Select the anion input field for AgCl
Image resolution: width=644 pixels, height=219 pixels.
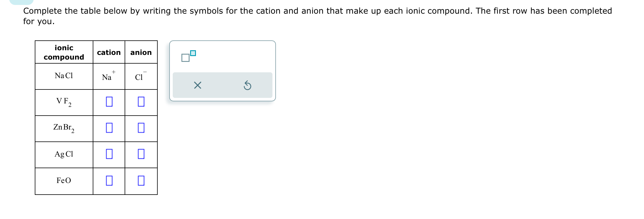pyautogui.click(x=141, y=155)
